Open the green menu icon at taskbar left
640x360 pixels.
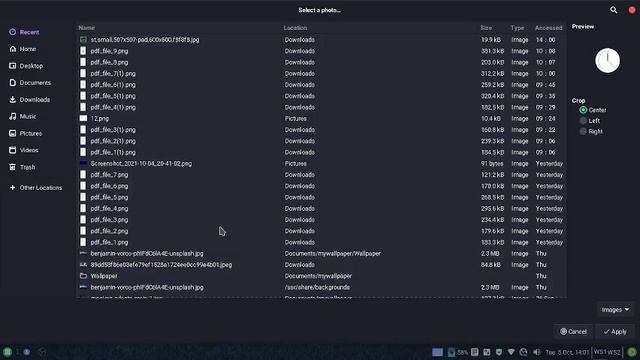[7, 352]
